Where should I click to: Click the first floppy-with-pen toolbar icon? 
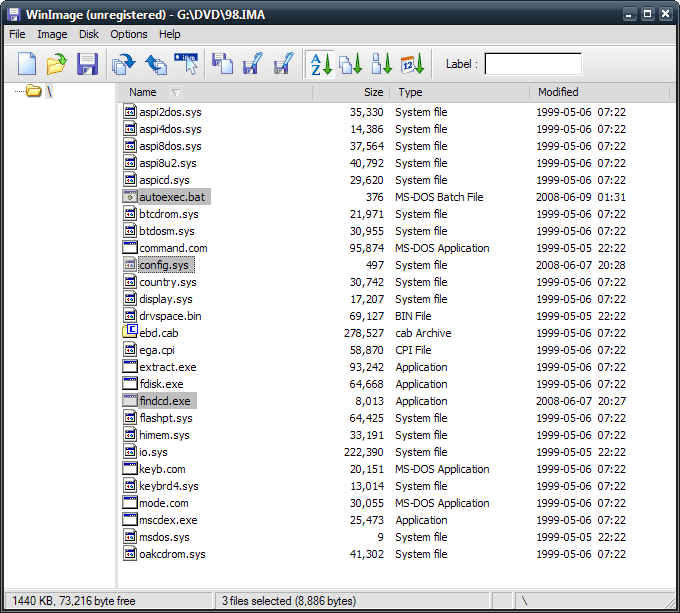[253, 64]
